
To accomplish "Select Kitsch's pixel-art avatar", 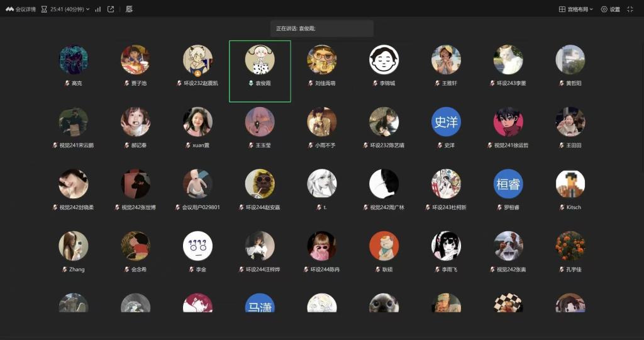I will click(570, 184).
